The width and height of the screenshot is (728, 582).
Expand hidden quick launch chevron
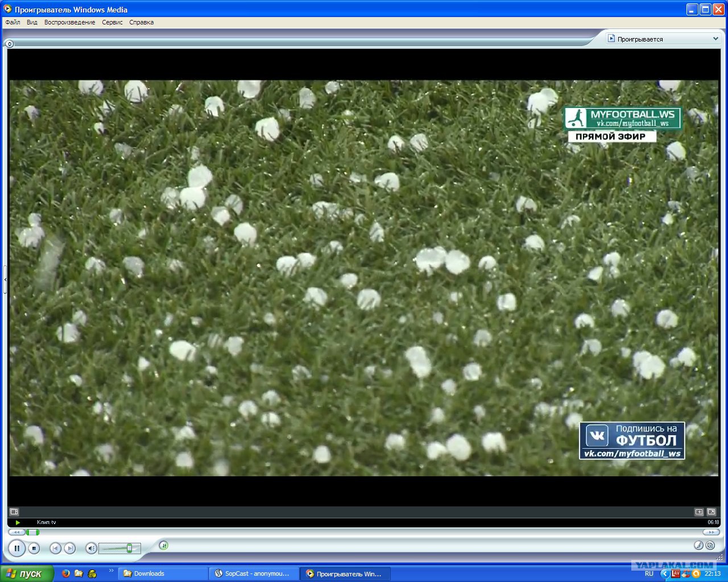point(111,571)
